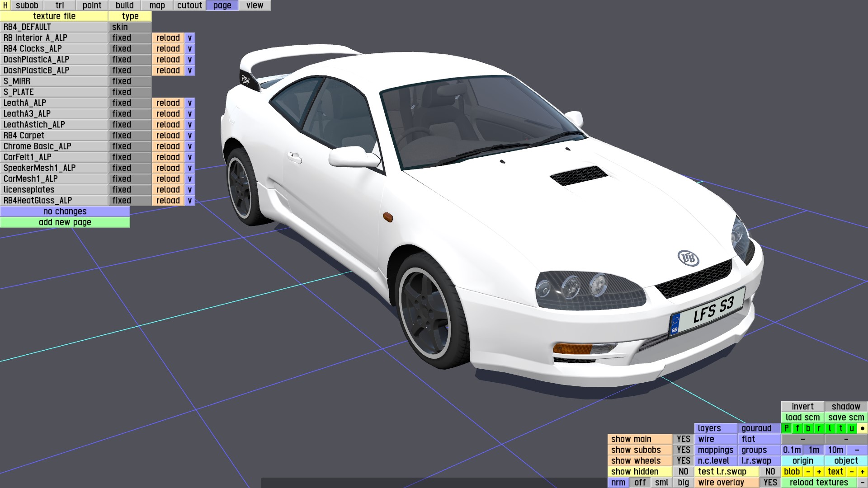The image size is (868, 488).
Task: Click the P view preset button
Action: (787, 428)
